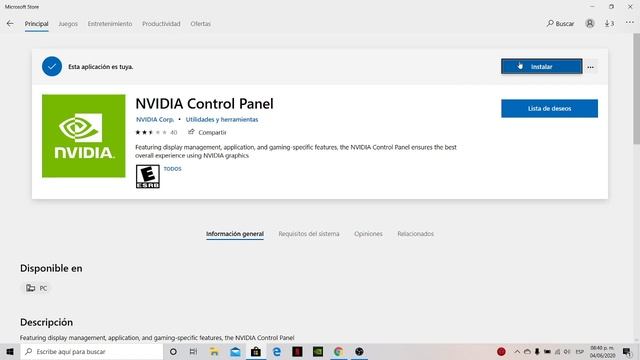
Task: Add app to Lista de deseos
Action: 549,109
